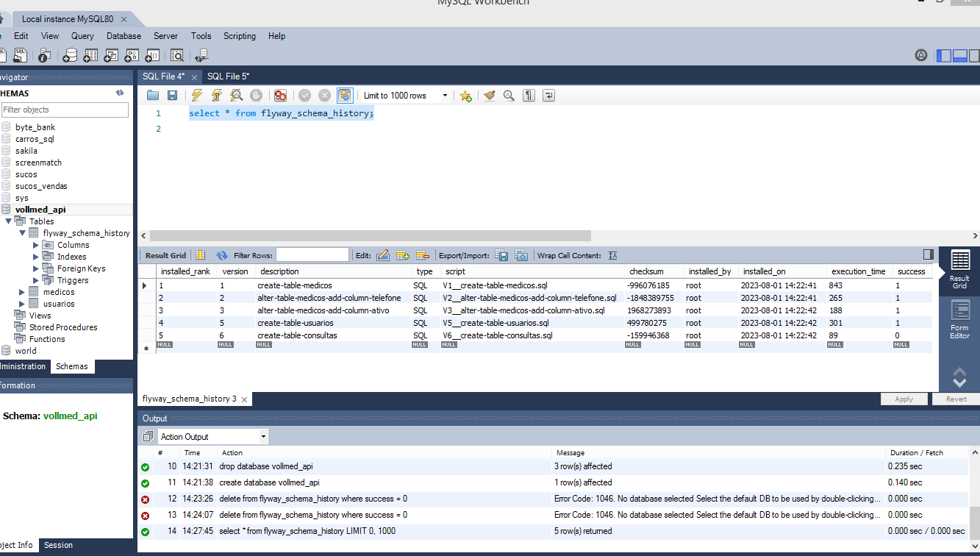Run Explain on current statement icon
Screen dimensions: 980x556
click(236, 96)
